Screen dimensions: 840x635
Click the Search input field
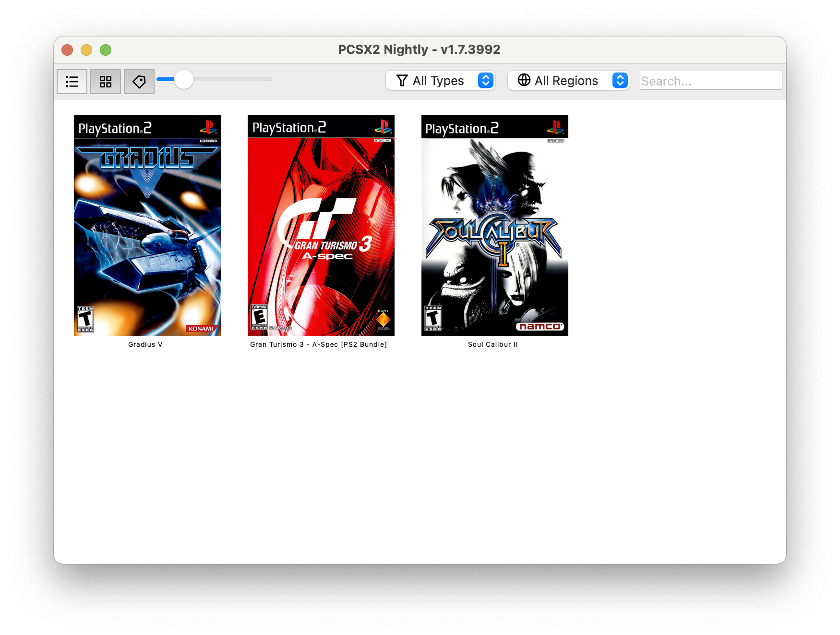710,80
